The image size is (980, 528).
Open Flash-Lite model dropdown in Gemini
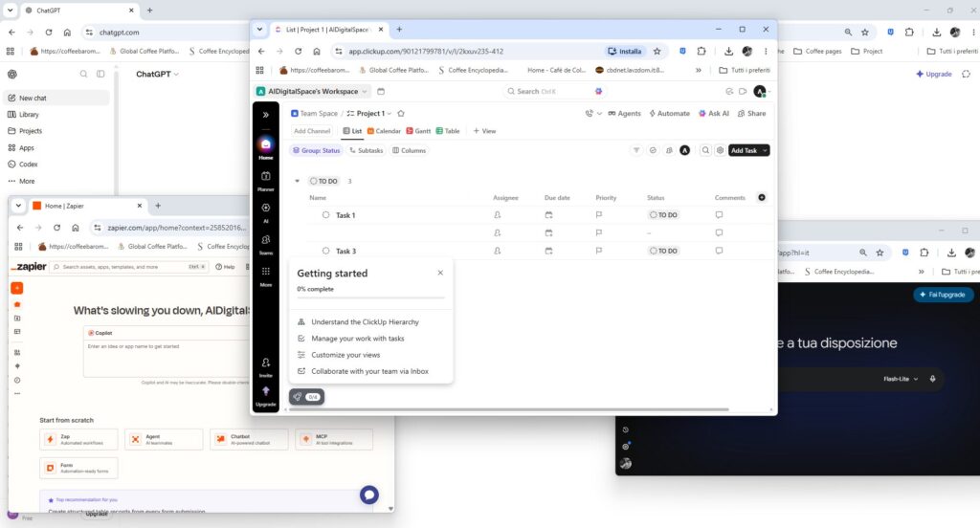click(x=901, y=379)
